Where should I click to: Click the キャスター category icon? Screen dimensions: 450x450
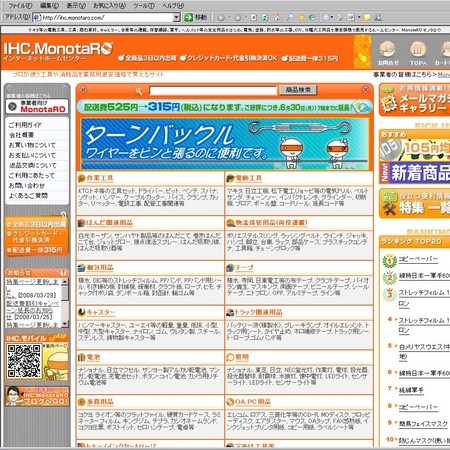(x=81, y=312)
